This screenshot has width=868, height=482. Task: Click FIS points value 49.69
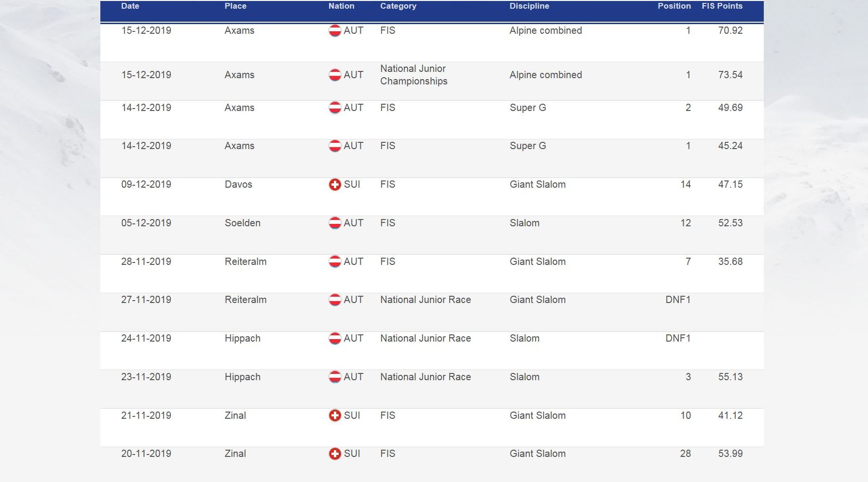click(x=730, y=108)
